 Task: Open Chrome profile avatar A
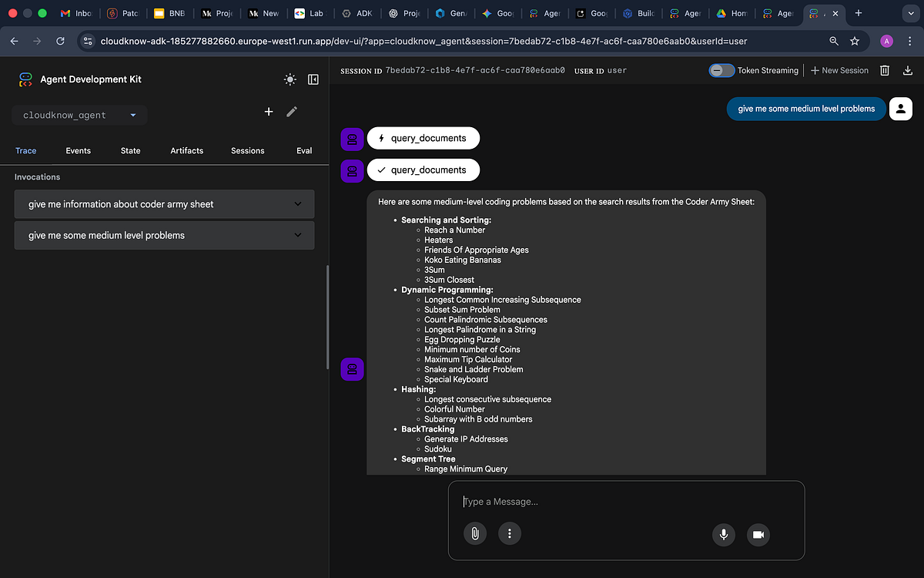point(887,41)
